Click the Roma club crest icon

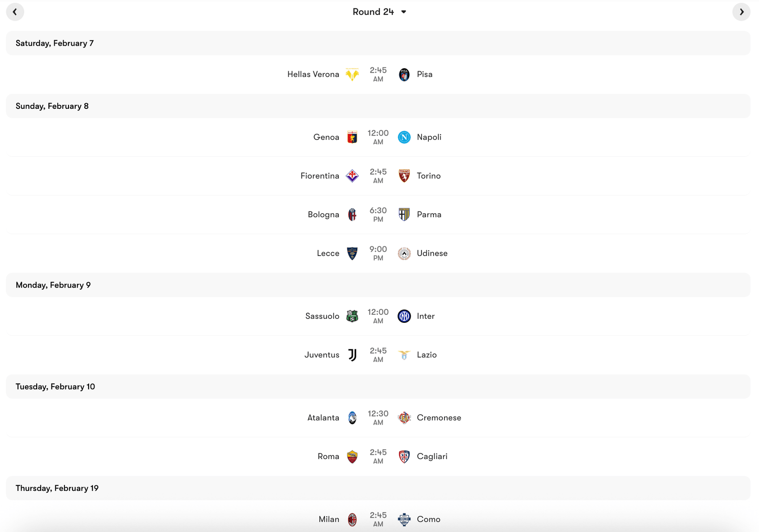pyautogui.click(x=352, y=456)
